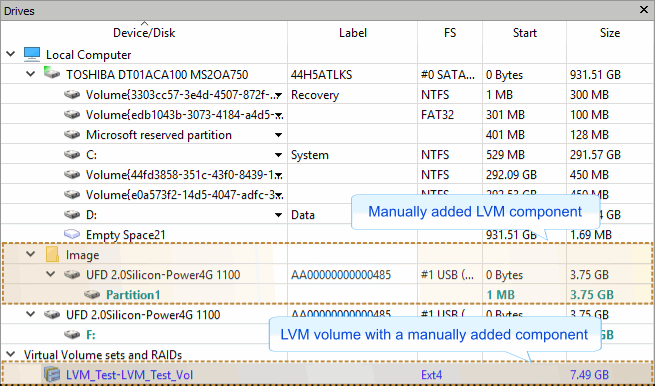Image resolution: width=655 pixels, height=386 pixels.
Task: Open the dropdown arrow on D: row
Action: point(278,215)
